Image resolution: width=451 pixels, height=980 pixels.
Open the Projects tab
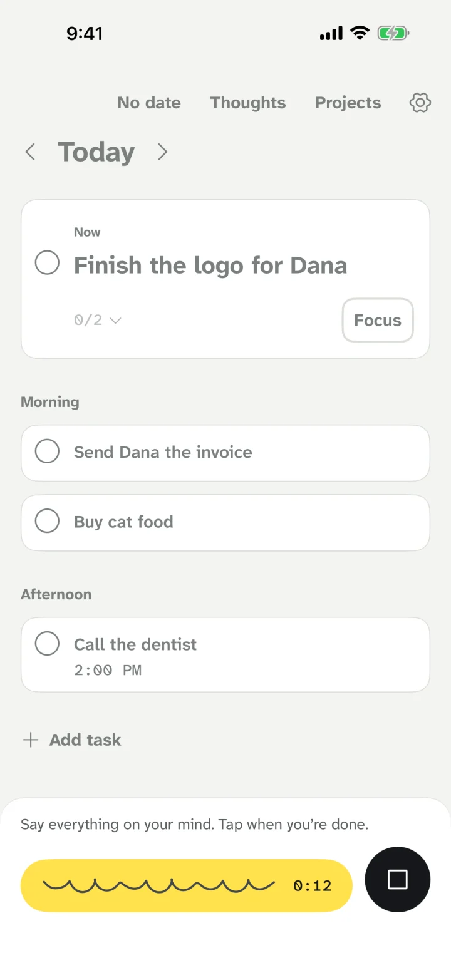coord(348,103)
